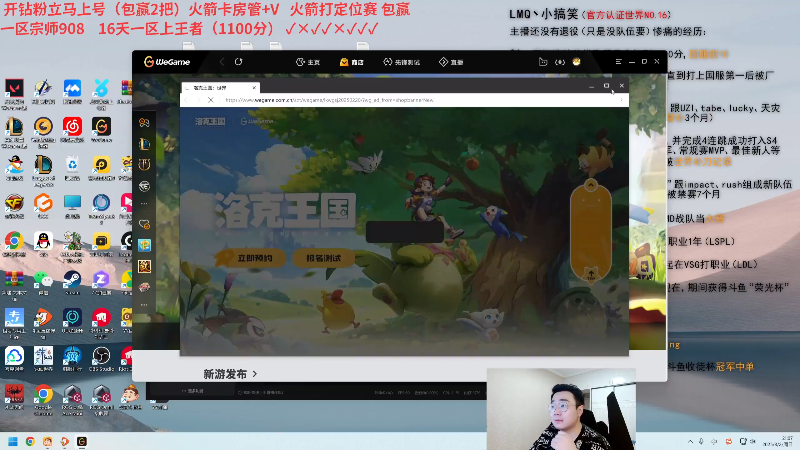
Task: Open WeGame from the taskbar
Action: point(82,441)
